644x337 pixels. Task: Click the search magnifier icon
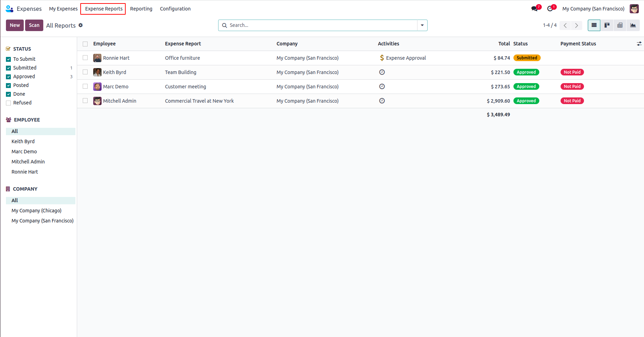[224, 25]
